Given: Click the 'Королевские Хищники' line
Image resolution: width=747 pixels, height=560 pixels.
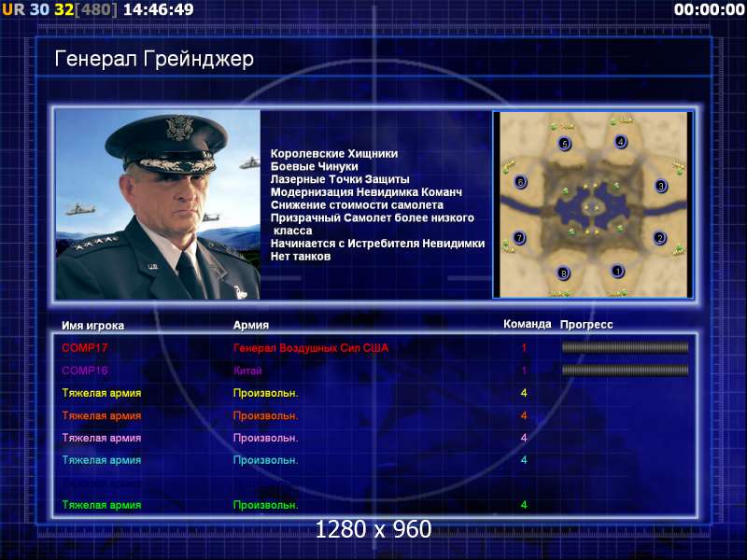Looking at the screenshot, I should pyautogui.click(x=334, y=153).
